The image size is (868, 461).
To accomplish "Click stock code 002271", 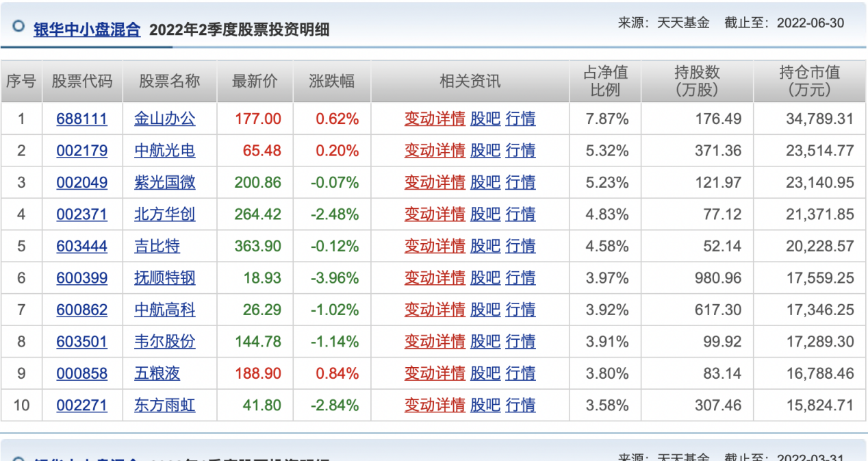I will (81, 406).
